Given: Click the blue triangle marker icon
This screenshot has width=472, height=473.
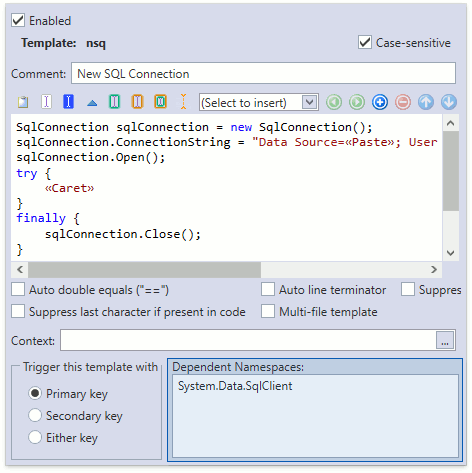Looking at the screenshot, I should point(92,103).
